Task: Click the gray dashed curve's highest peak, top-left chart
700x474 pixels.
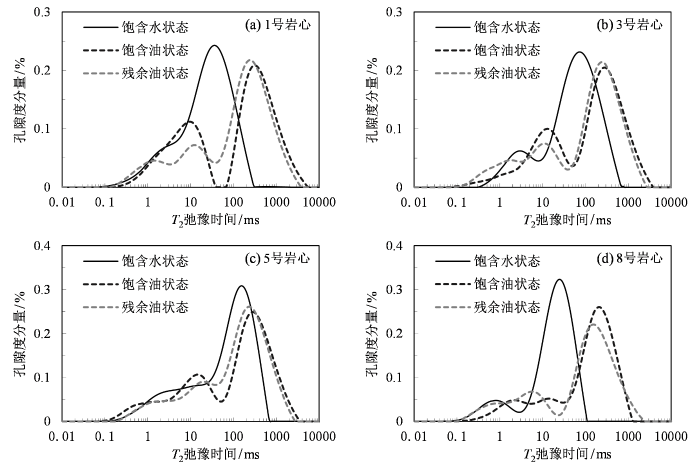Action: (251, 62)
